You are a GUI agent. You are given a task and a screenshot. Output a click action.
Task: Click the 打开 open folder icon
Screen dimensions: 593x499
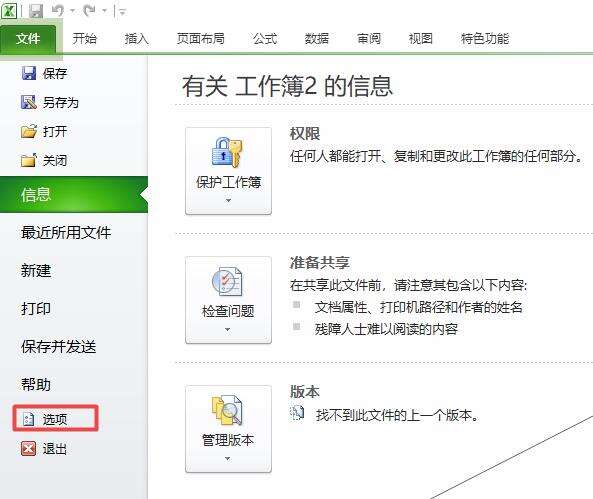pos(29,131)
